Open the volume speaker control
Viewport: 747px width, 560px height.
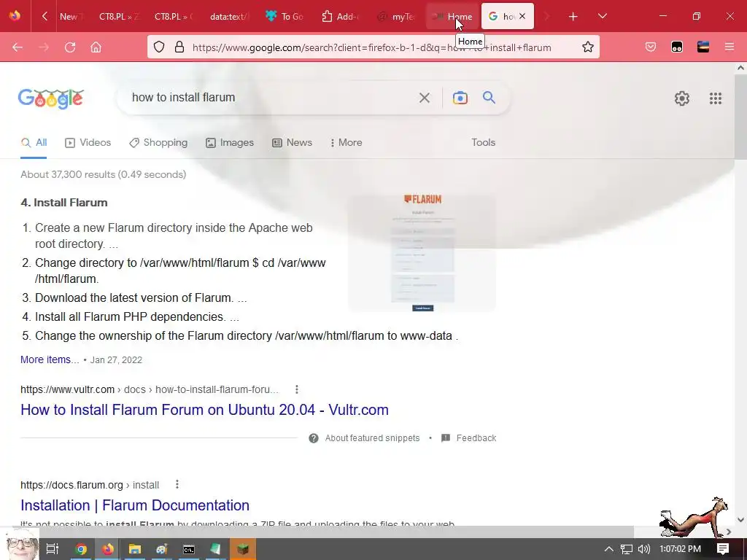coord(643,549)
